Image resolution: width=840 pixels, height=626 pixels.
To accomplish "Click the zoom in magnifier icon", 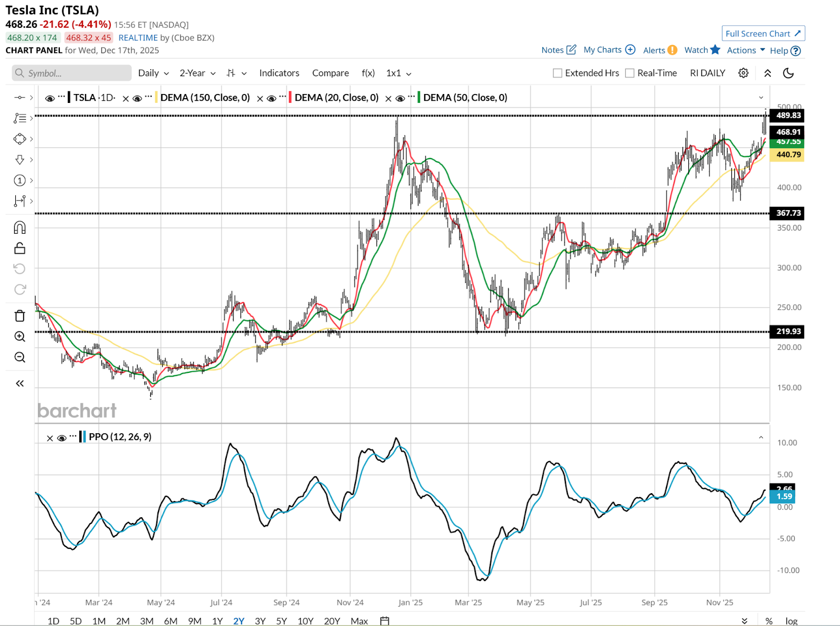I will coord(19,337).
